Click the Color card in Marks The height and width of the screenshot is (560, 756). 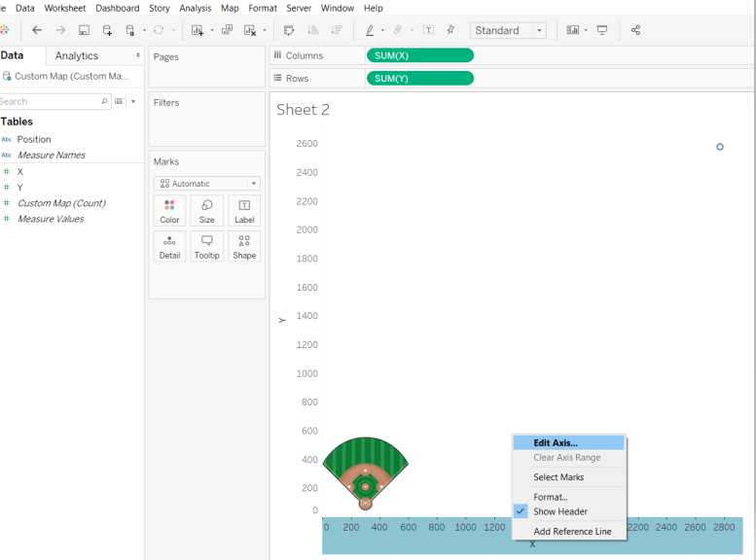(169, 211)
